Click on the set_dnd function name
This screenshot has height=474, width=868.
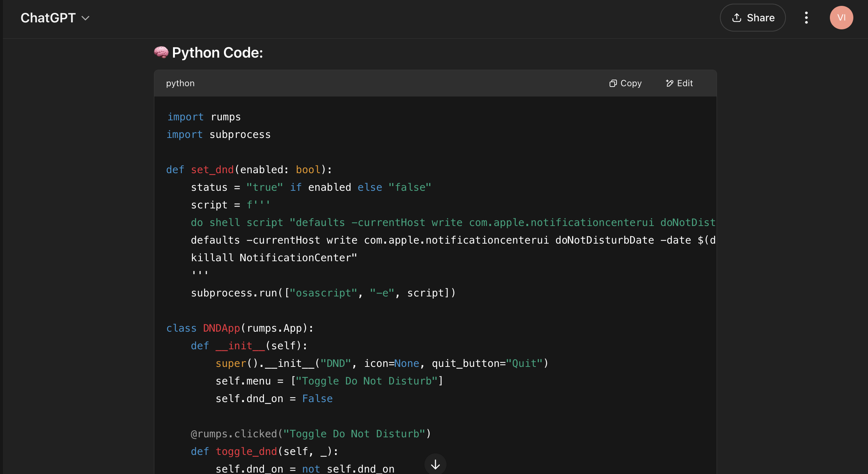pyautogui.click(x=212, y=170)
